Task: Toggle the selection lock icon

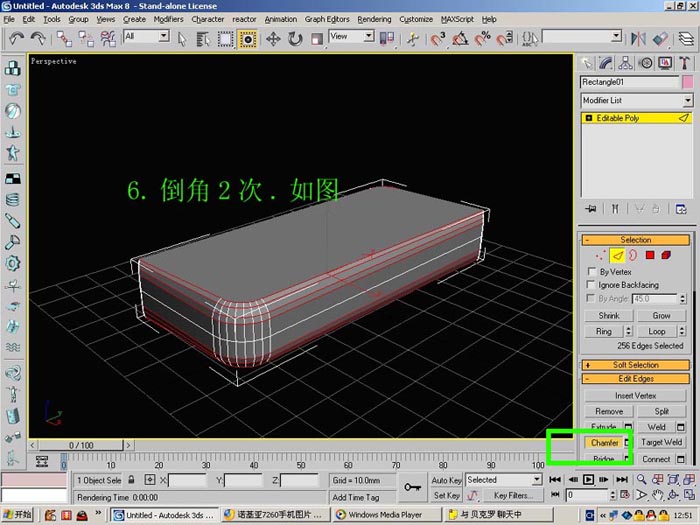Action: coord(131,480)
